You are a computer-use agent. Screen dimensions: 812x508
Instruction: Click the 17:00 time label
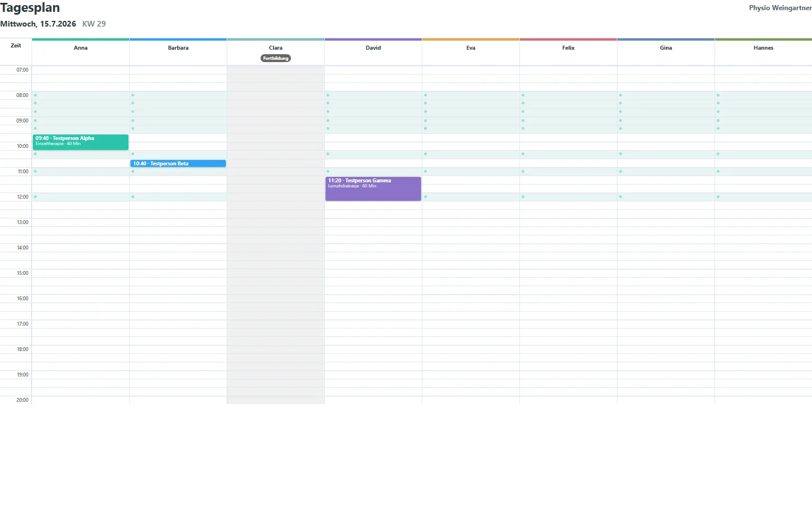[23, 324]
